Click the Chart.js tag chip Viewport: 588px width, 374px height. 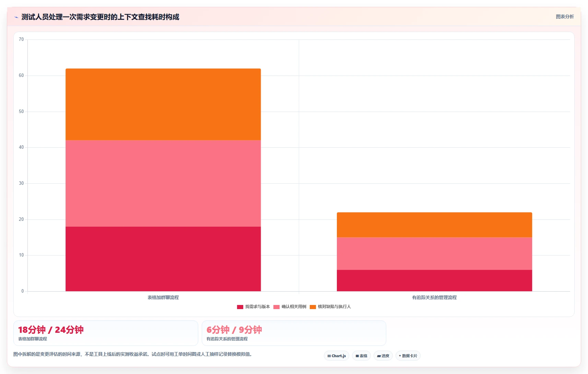click(x=337, y=356)
